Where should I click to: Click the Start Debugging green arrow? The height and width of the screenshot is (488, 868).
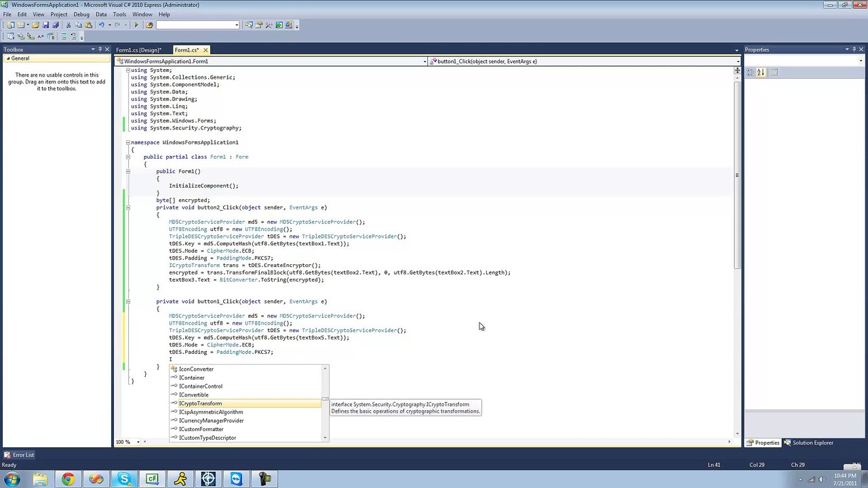136,25
